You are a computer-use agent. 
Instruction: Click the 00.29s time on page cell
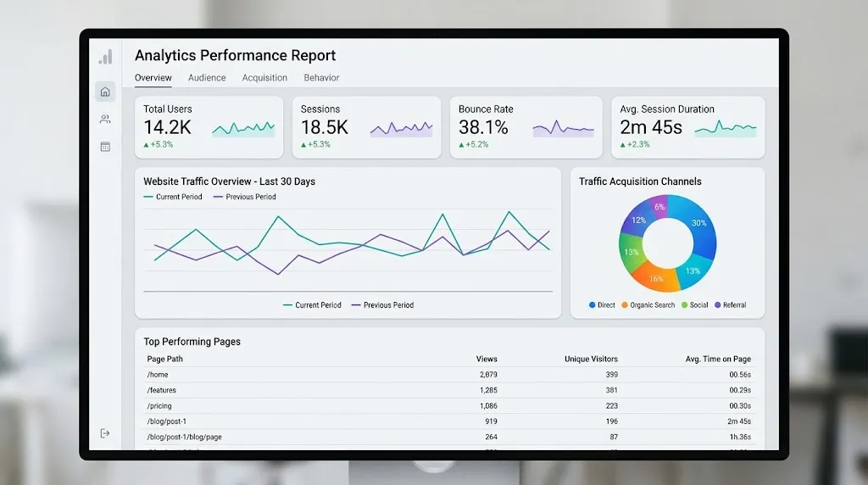click(x=740, y=390)
